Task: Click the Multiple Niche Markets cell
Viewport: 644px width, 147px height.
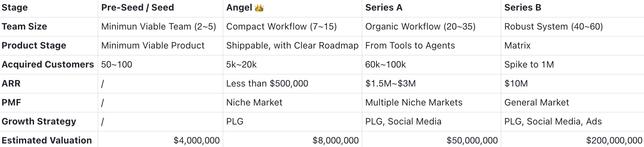Action: [432, 103]
